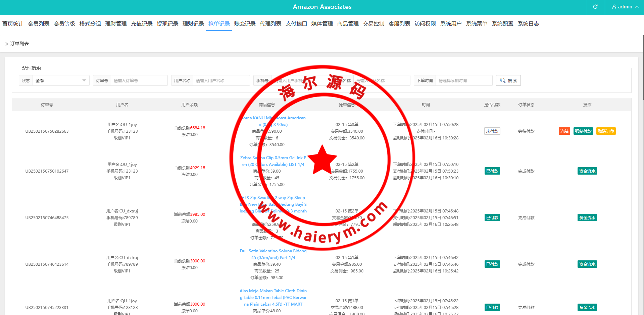644x315 pixels.
Task: Click 资金流水 for order UB2502150750102647
Action: click(587, 171)
